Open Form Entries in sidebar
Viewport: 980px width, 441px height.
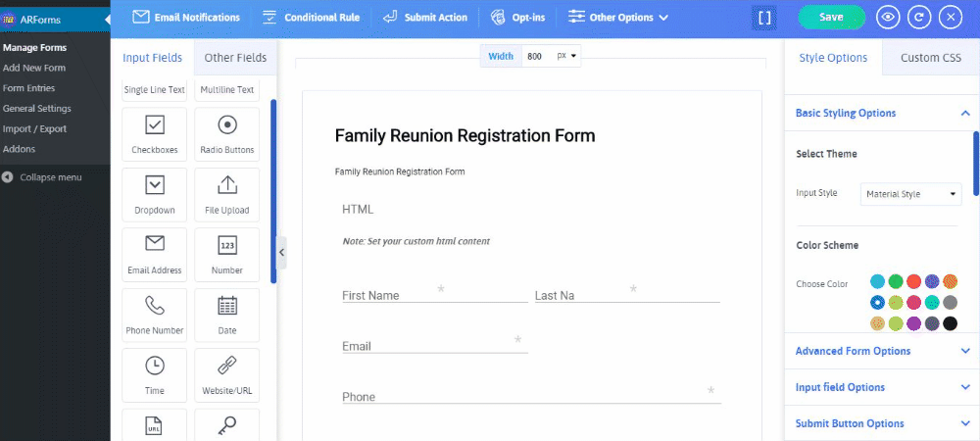pyautogui.click(x=28, y=88)
